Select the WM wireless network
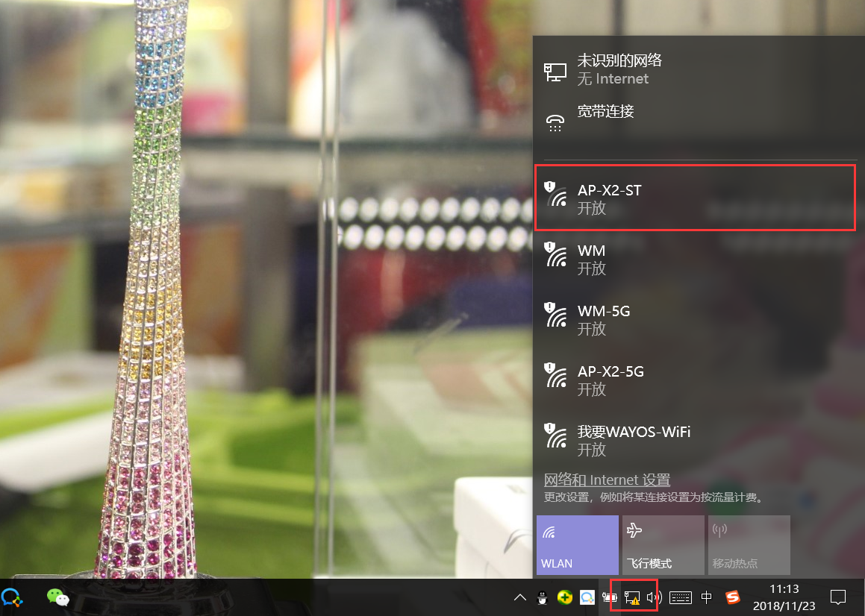The width and height of the screenshot is (865, 616). [x=695, y=260]
